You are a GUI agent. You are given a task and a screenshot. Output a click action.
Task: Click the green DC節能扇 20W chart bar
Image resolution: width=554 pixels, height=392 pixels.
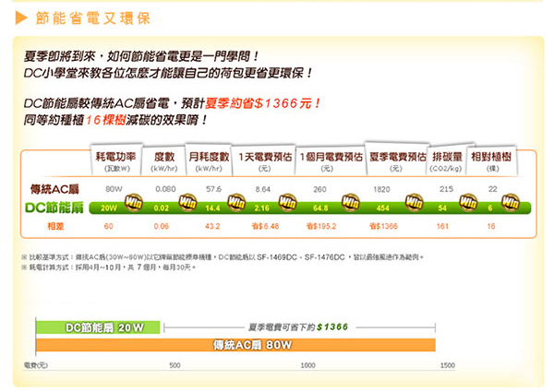98,327
